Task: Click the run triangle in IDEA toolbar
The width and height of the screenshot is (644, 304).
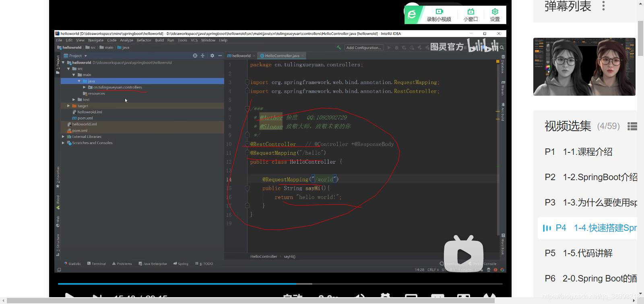Action: coord(389,47)
